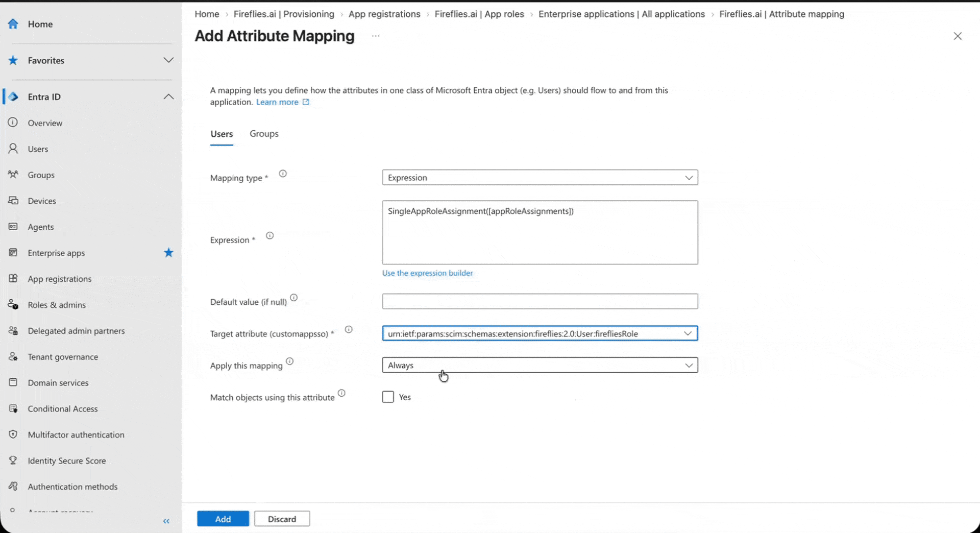Open the ellipsis more options menu
Viewport: 980px width, 533px height.
click(x=376, y=36)
